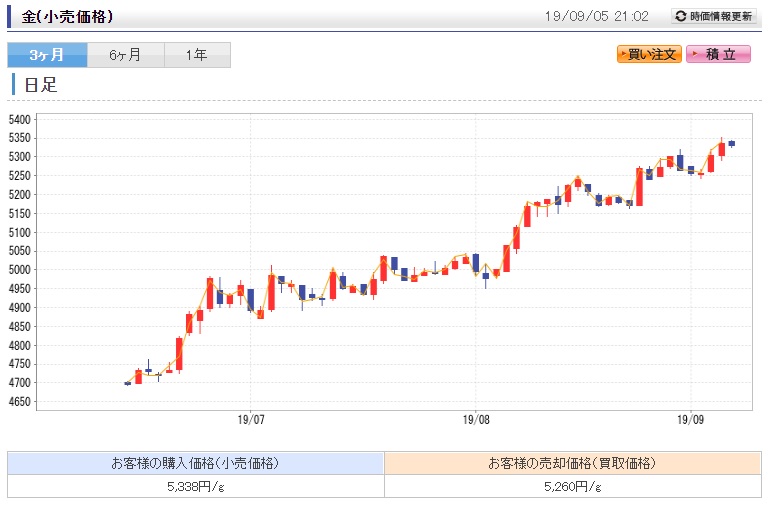Viewport: 772px width, 513px height.
Task: Place an order with 買い注文 button
Action: click(x=649, y=54)
